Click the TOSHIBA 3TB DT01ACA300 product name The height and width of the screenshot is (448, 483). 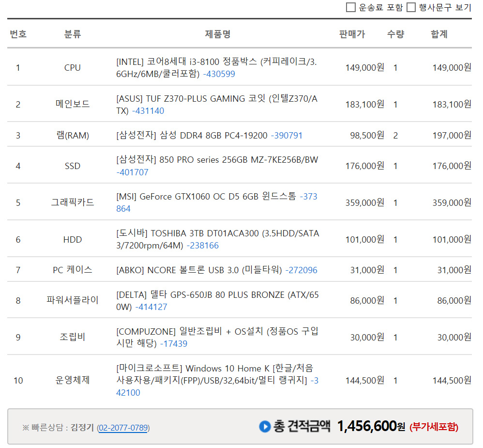point(217,239)
